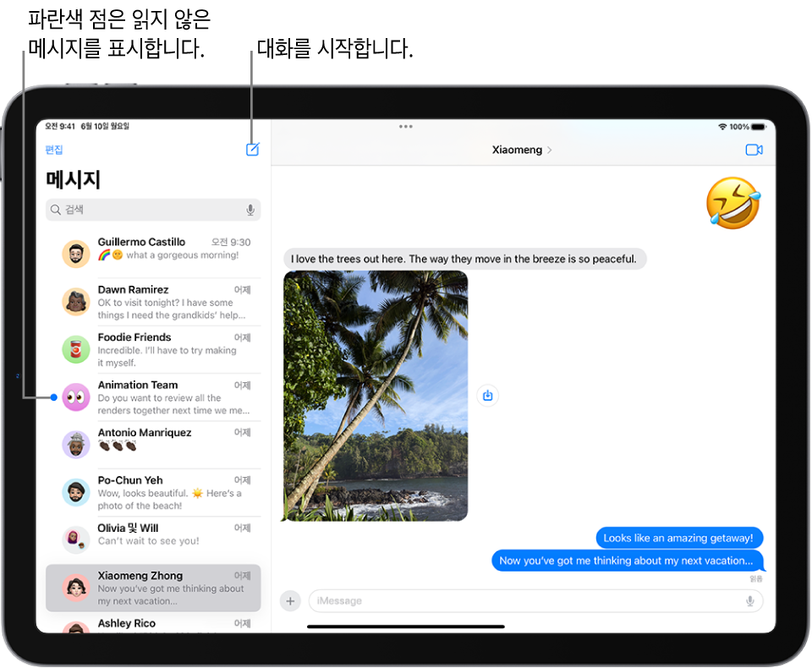Screen dimensions: 812x668
Task: Tap Po-Chun Yeh's avatar
Action: coord(76,492)
